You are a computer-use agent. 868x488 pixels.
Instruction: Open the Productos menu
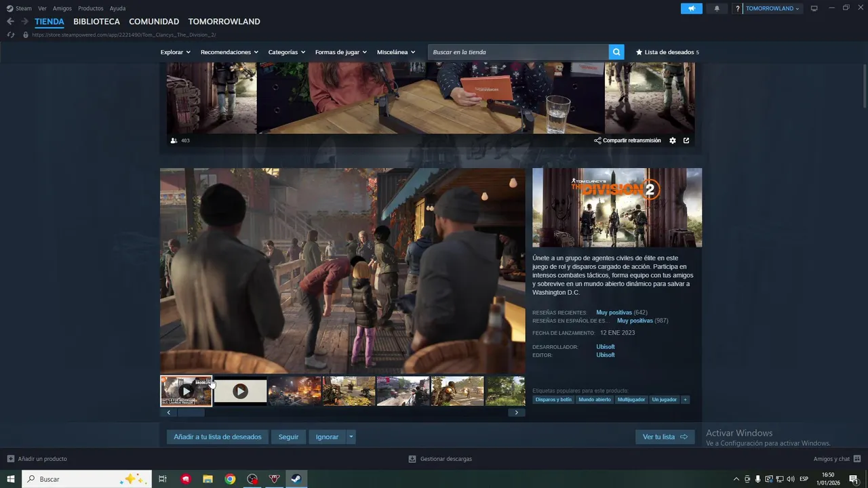tap(91, 8)
